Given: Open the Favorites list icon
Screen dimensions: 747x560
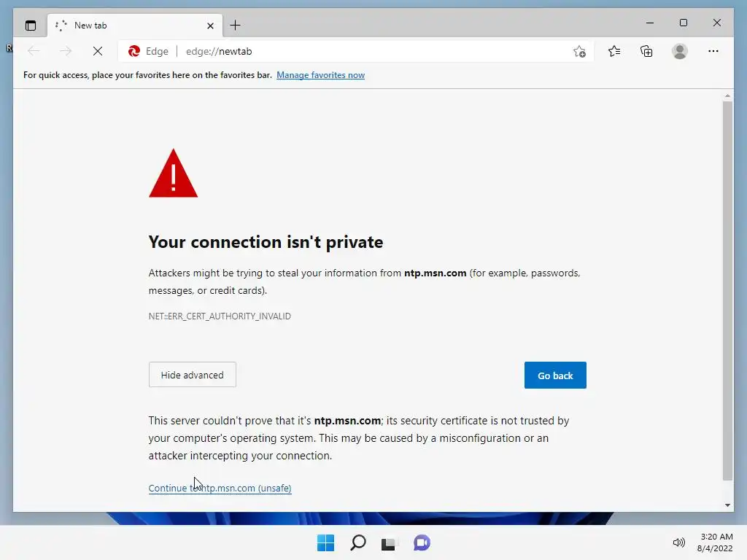Looking at the screenshot, I should pyautogui.click(x=614, y=52).
